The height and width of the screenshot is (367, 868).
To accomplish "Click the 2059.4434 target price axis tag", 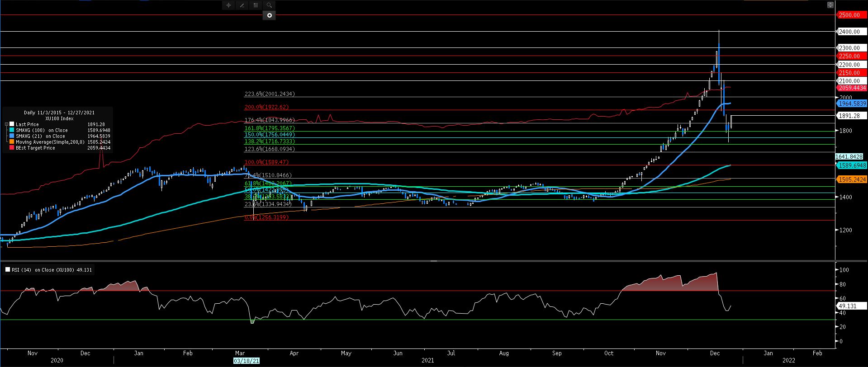I will point(852,88).
